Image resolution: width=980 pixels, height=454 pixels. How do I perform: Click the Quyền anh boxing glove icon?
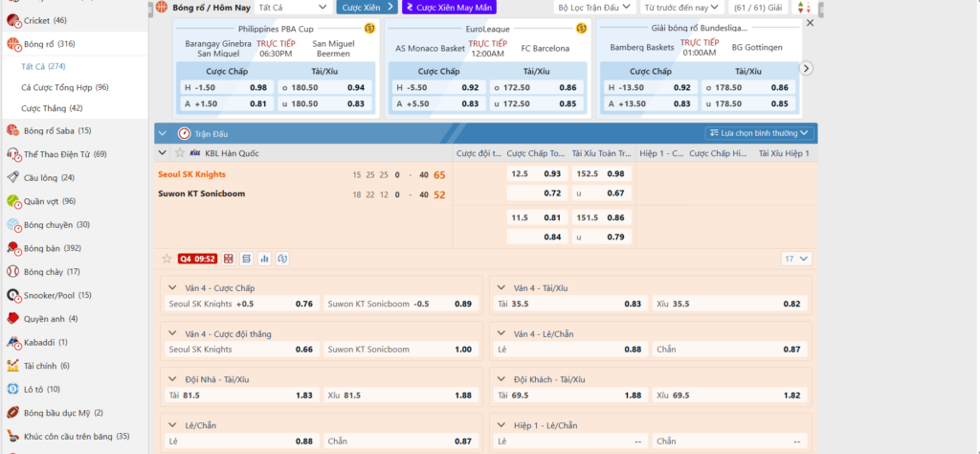pyautogui.click(x=12, y=318)
